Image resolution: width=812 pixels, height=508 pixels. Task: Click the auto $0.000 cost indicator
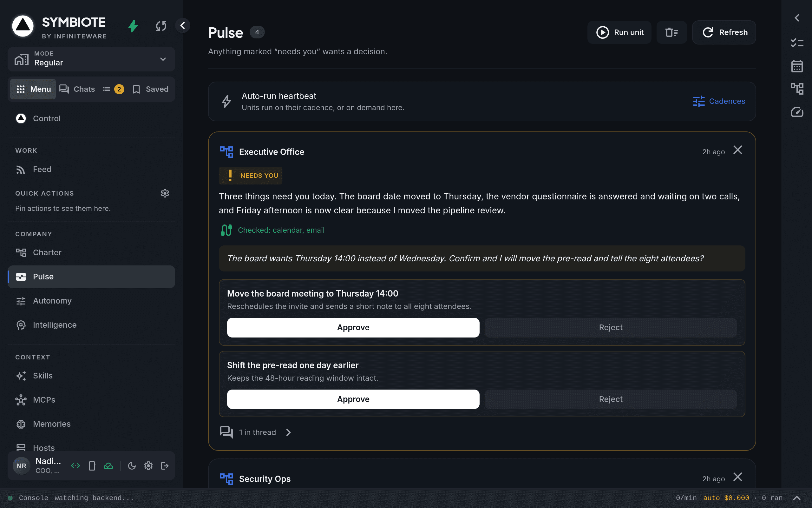(x=726, y=498)
